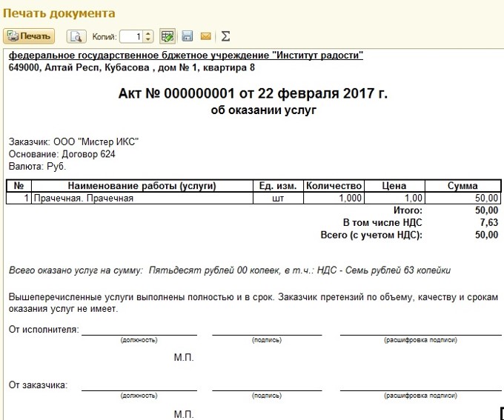Click the Ед. изм. cell showing шт
This screenshot has width=504, height=420.
[x=278, y=198]
